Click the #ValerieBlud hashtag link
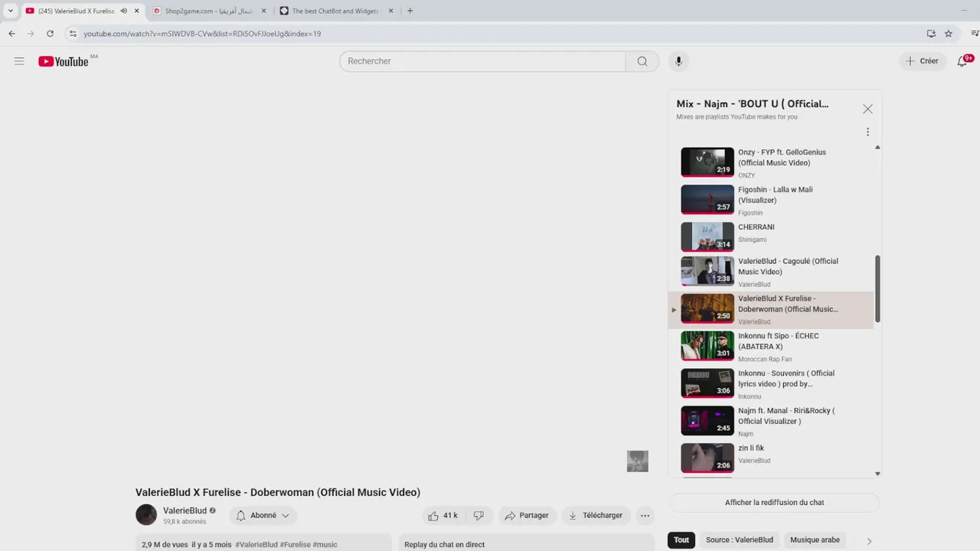This screenshot has height=551, width=980. pos(256,545)
